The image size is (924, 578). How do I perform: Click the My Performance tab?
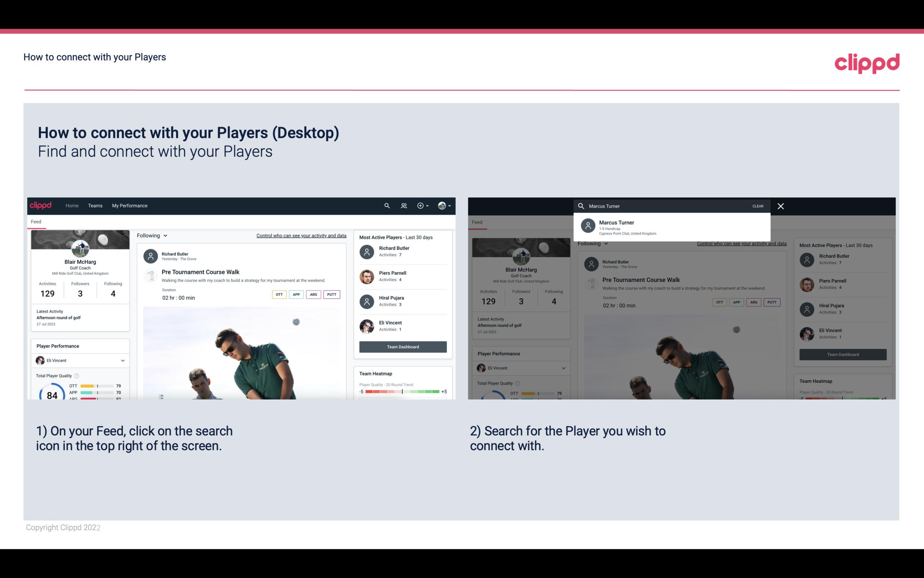[x=129, y=205]
